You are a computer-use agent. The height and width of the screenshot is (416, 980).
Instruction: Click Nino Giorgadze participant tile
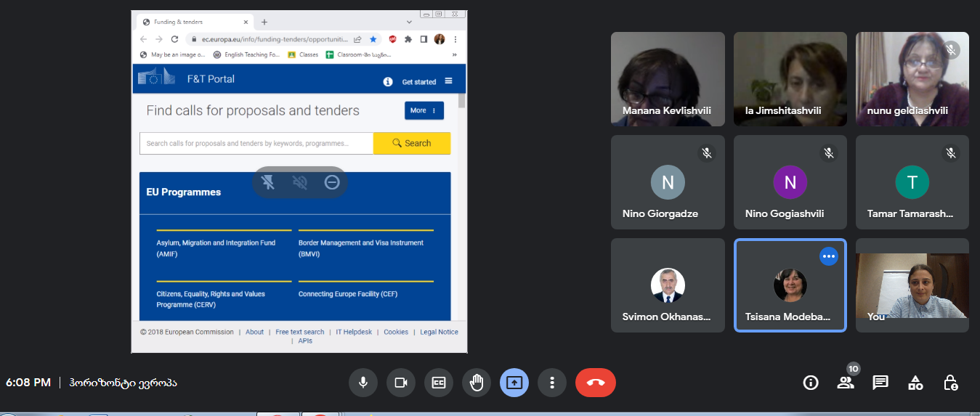click(668, 182)
